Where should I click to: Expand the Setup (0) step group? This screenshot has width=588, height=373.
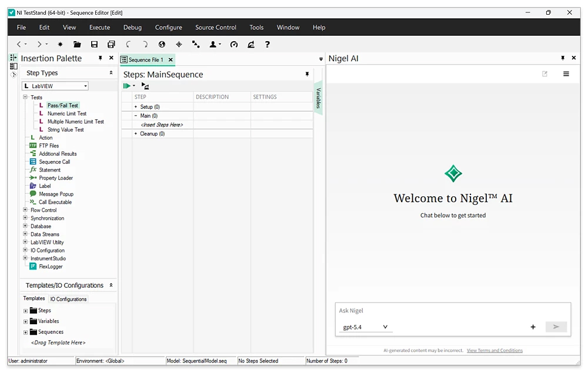click(136, 107)
